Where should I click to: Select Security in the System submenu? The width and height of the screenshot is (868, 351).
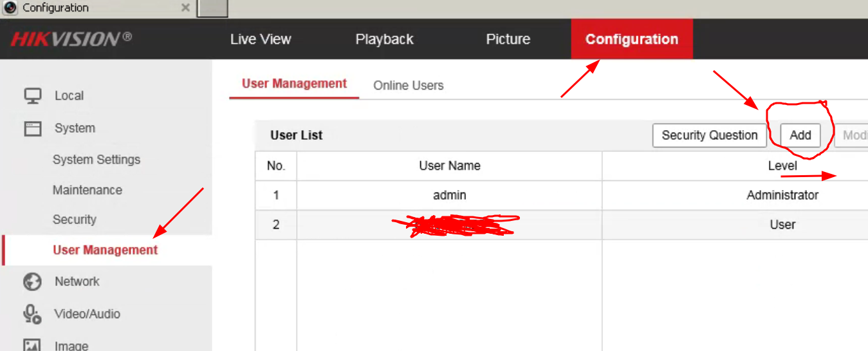[x=75, y=220]
